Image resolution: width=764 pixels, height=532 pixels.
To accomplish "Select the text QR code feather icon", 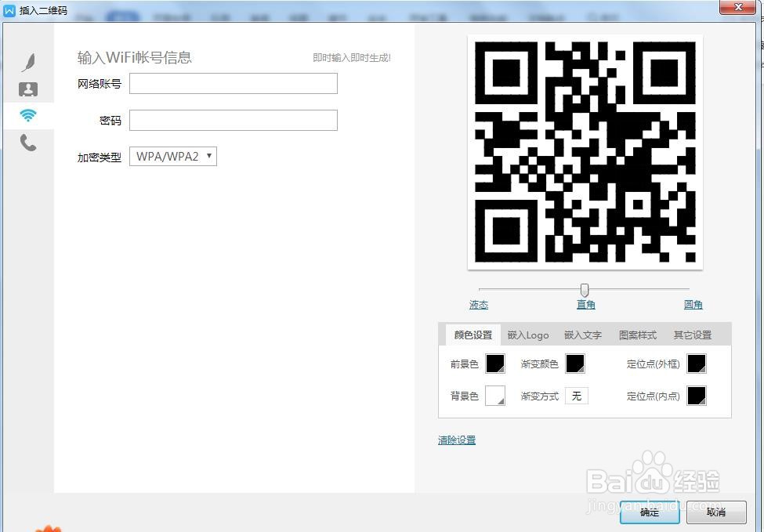I will [29, 63].
